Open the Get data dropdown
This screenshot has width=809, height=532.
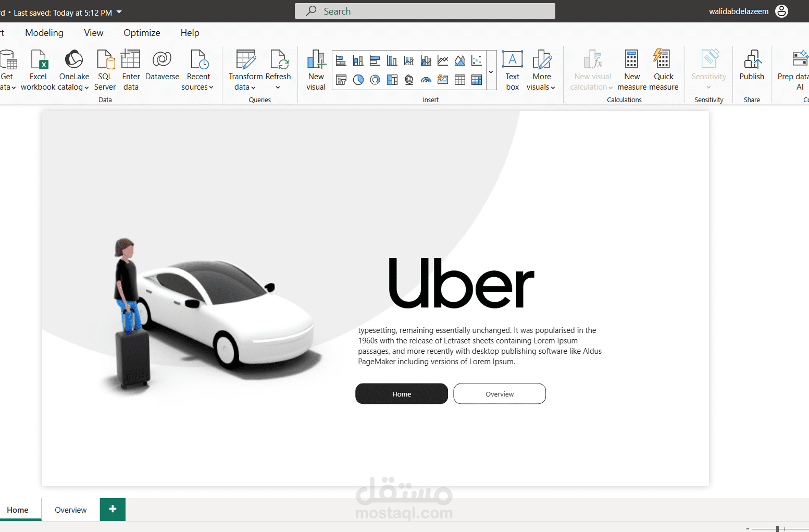tap(14, 88)
